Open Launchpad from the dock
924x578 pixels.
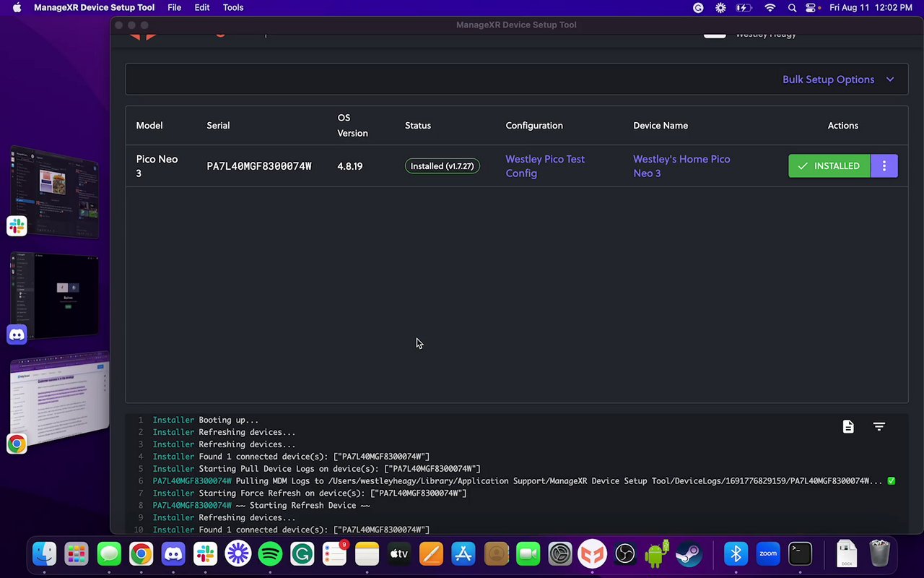(77, 554)
